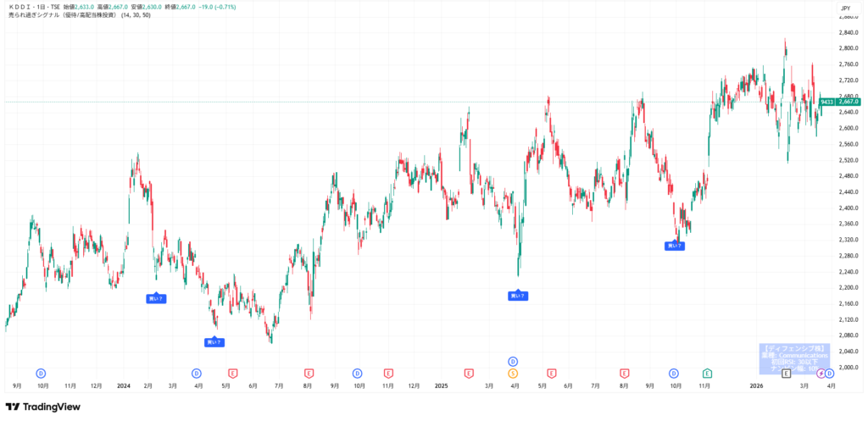This screenshot has height=421, width=868.
Task: Click the current price label 2,667.0
Action: pyautogui.click(x=849, y=102)
